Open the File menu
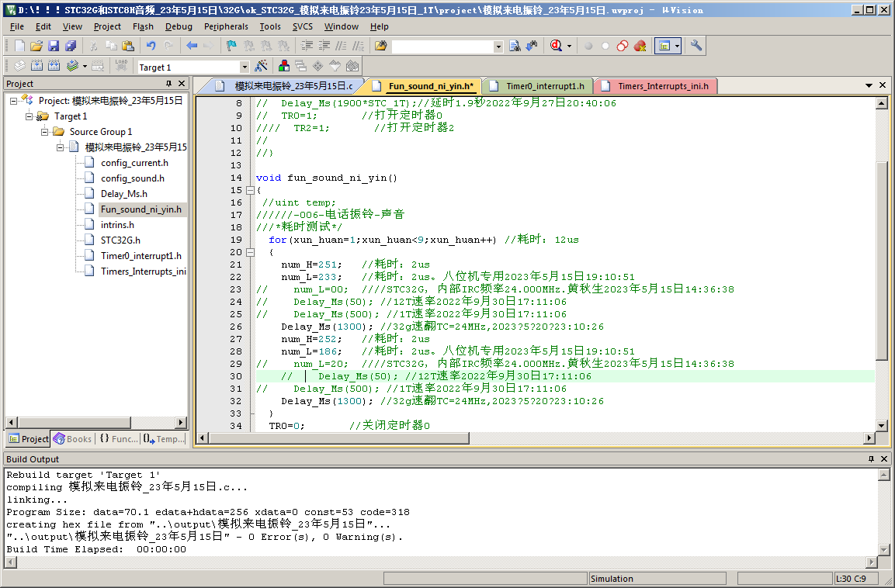This screenshot has width=895, height=588. (17, 26)
